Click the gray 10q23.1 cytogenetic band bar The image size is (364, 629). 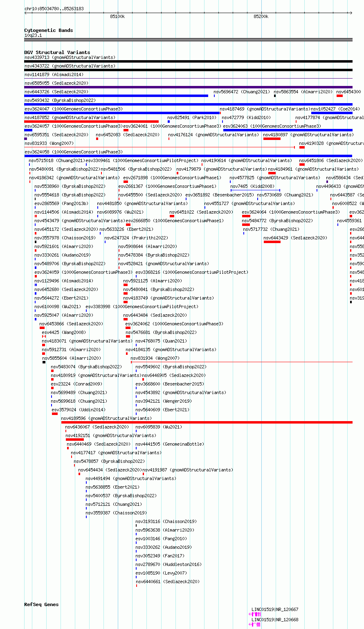click(x=189, y=40)
